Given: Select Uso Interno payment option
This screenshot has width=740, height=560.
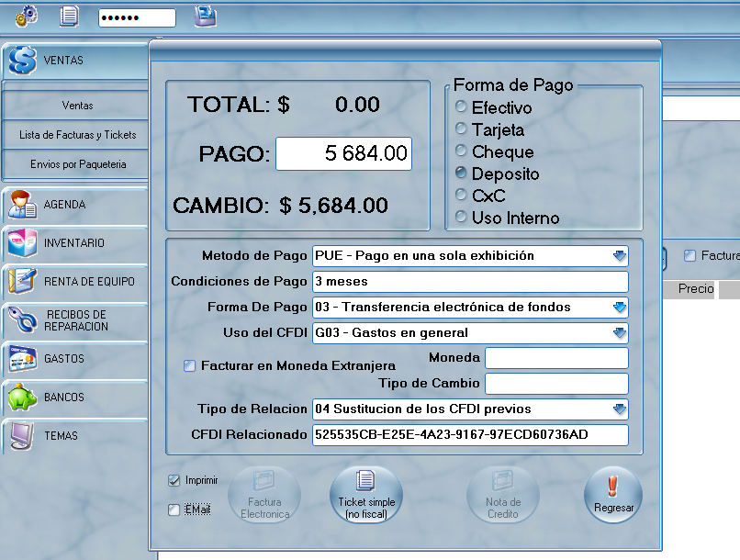Looking at the screenshot, I should click(461, 217).
